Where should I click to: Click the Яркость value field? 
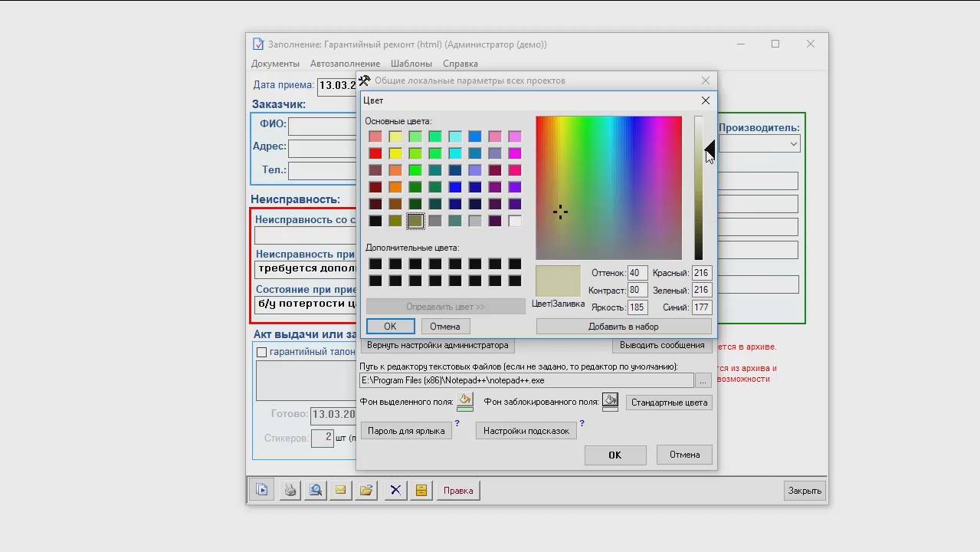[637, 307]
